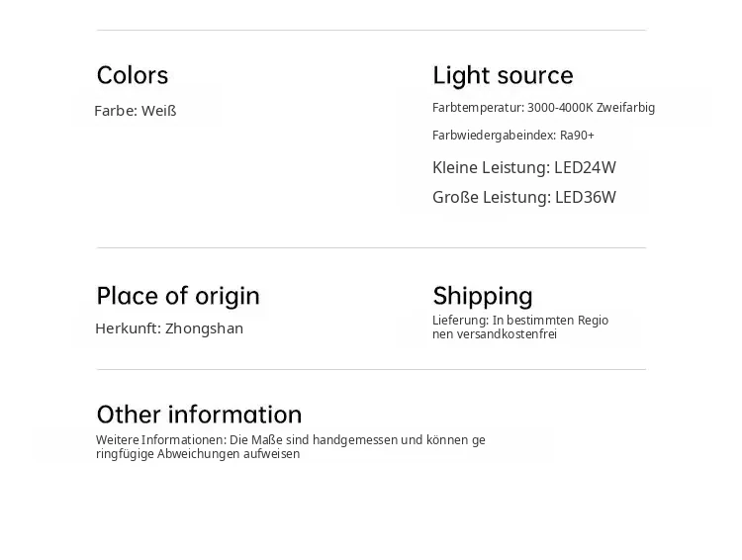Image resolution: width=742 pixels, height=560 pixels.
Task: Click the Other information heading
Action: [x=199, y=415]
